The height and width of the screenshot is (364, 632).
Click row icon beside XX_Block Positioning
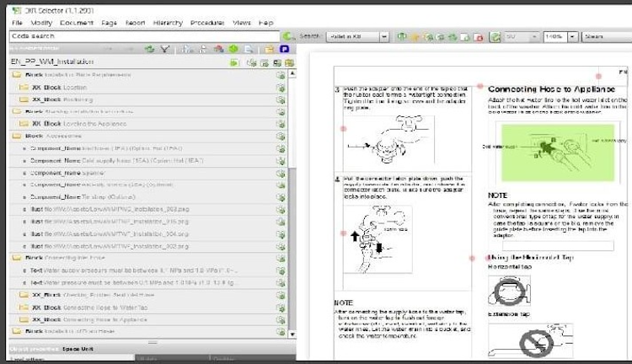tap(281, 99)
